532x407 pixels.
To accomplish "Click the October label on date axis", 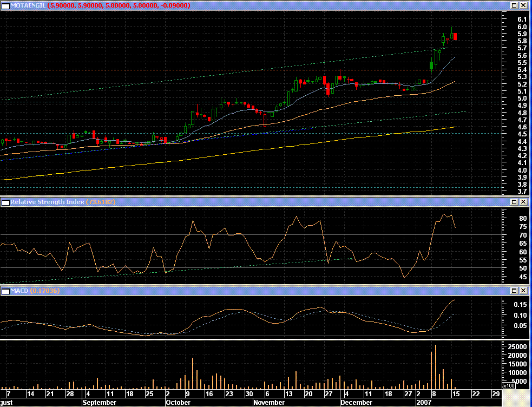I will pos(178,403).
